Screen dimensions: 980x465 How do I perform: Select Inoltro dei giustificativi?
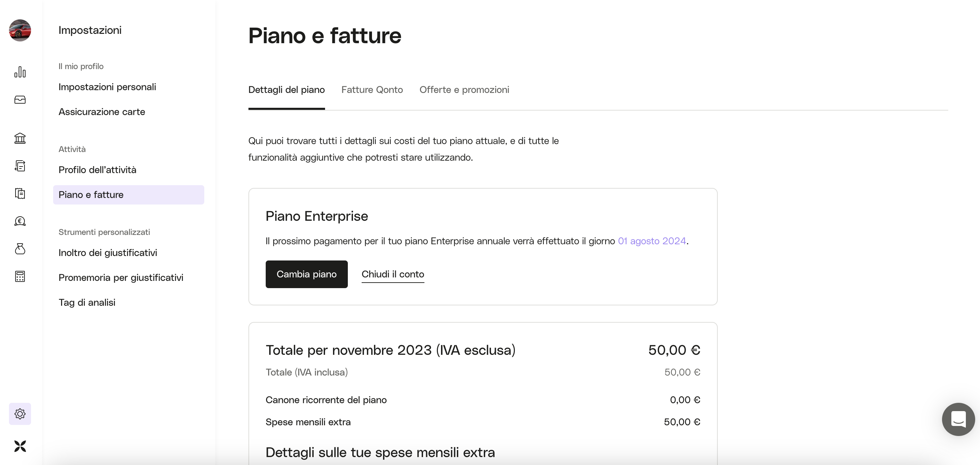(x=108, y=253)
